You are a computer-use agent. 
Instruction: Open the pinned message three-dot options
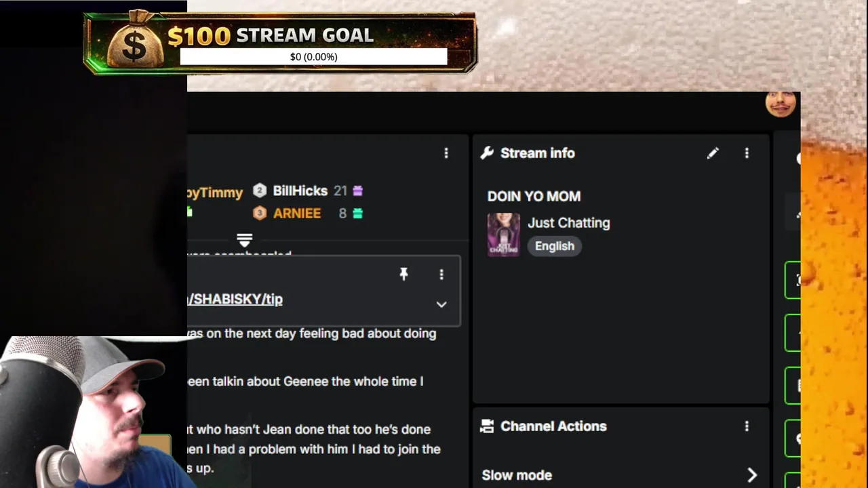pos(441,274)
